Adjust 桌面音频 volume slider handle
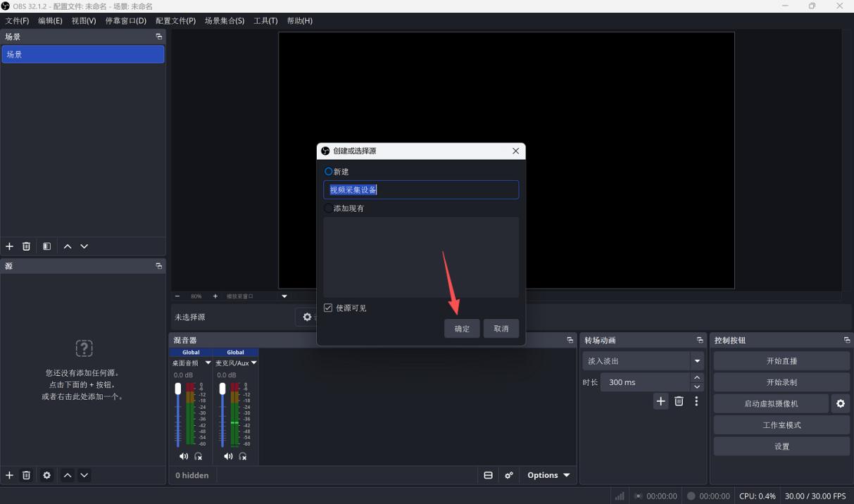 178,389
